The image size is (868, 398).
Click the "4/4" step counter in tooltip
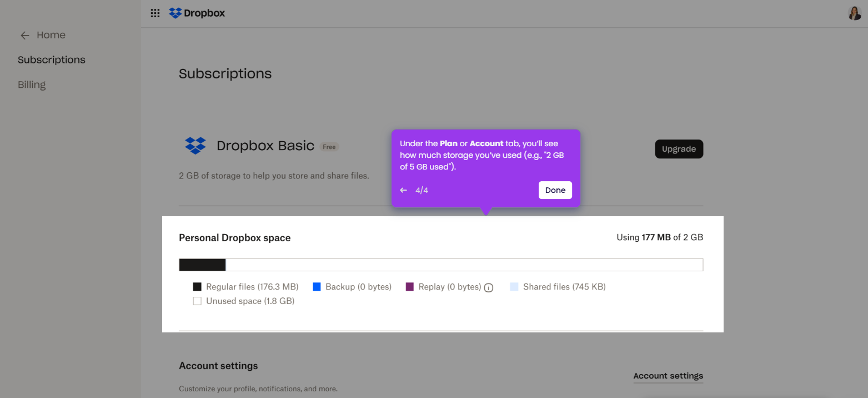tap(422, 190)
